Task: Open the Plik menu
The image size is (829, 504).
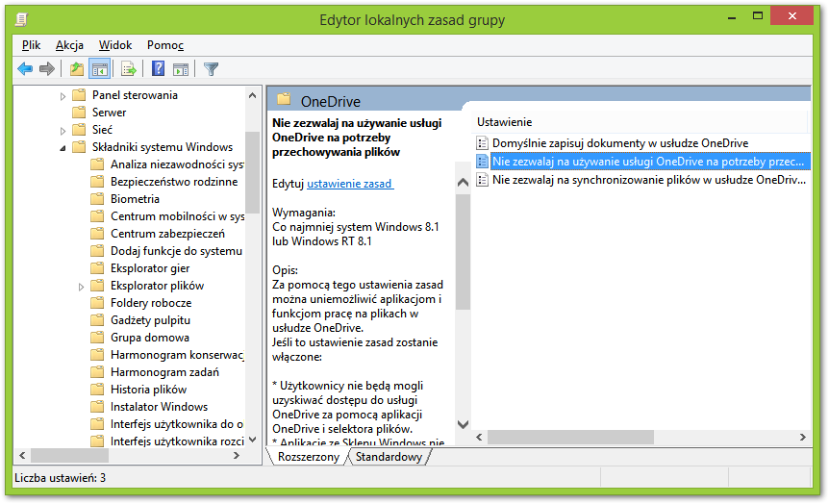Action: (x=31, y=45)
